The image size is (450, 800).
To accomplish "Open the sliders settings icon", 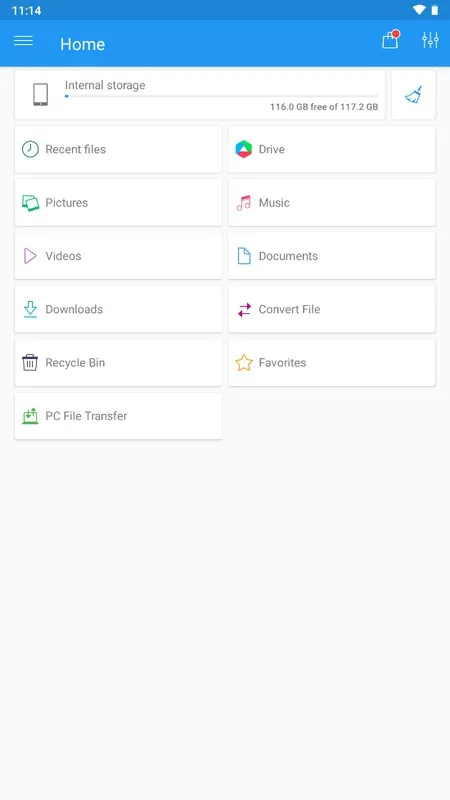I will [x=430, y=40].
